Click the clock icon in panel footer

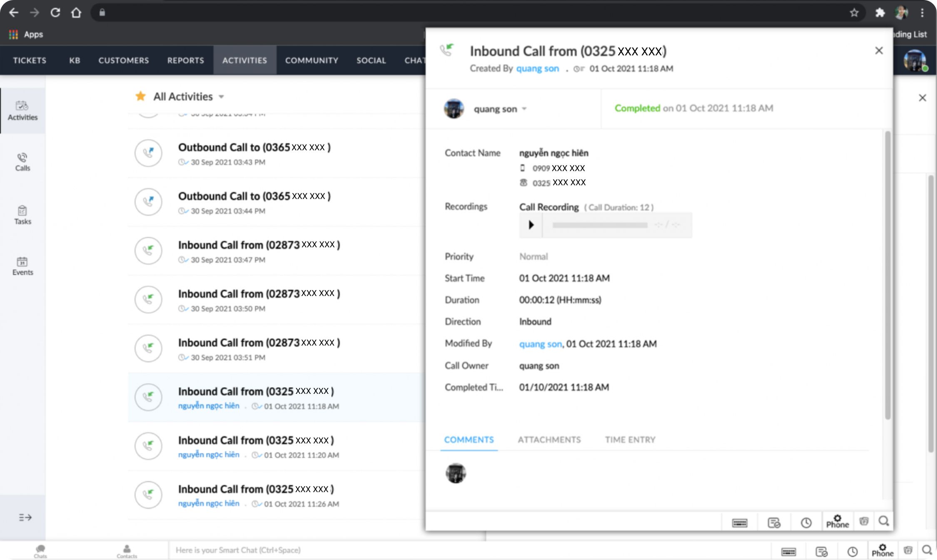click(806, 522)
